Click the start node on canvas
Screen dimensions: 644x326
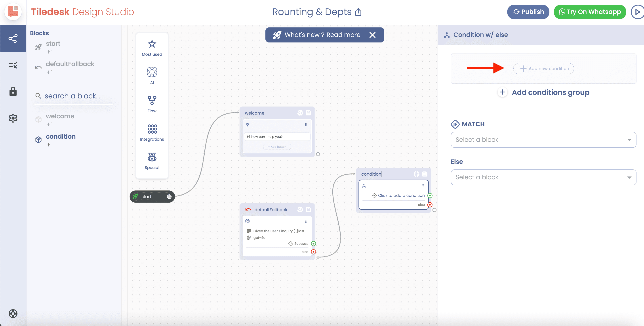pyautogui.click(x=152, y=197)
